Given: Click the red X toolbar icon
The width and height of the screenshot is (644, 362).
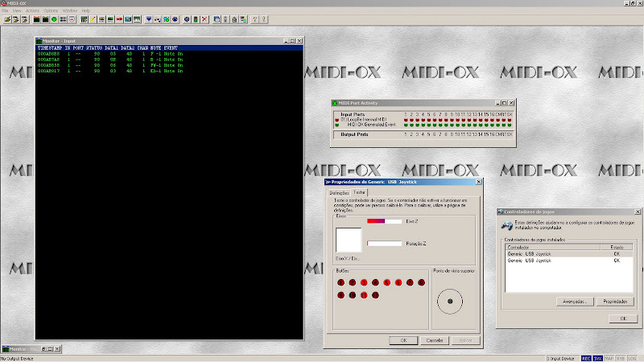Looking at the screenshot, I should click(204, 19).
